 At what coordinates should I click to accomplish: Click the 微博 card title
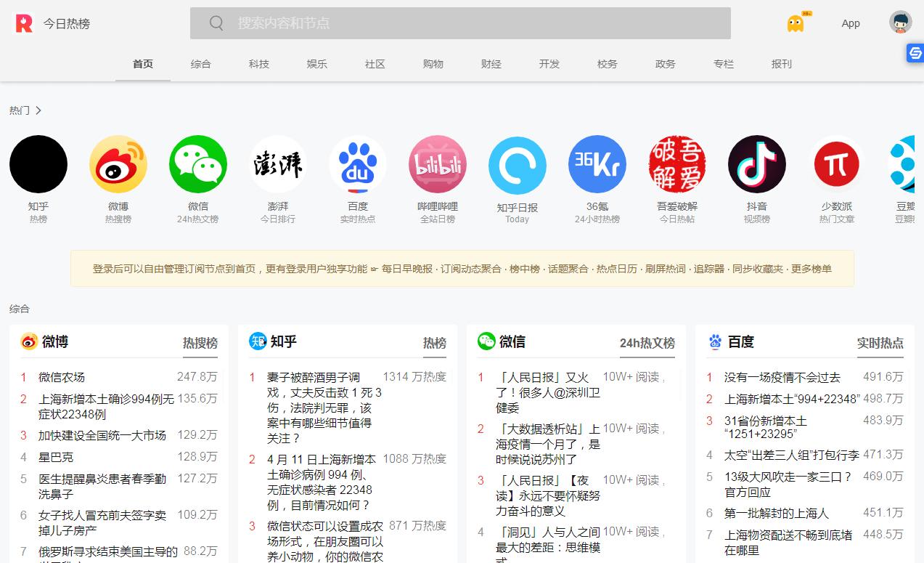tap(55, 341)
